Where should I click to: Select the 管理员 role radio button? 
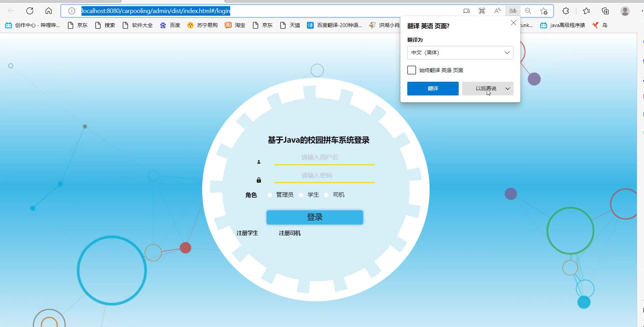(270, 195)
